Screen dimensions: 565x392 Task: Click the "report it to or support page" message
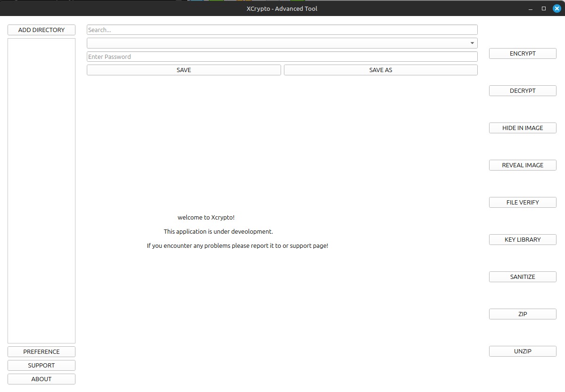pos(237,245)
